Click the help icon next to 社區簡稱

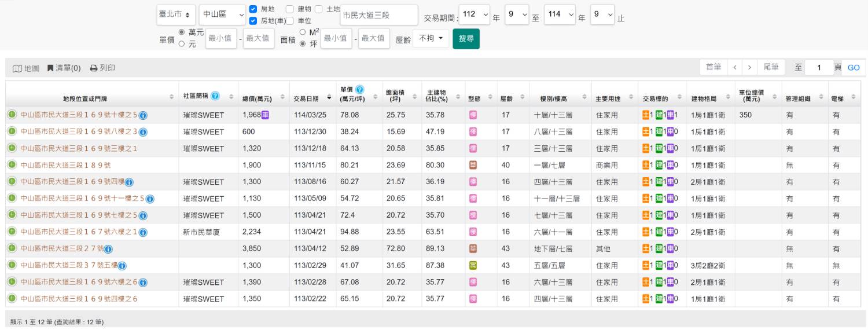[x=215, y=96]
